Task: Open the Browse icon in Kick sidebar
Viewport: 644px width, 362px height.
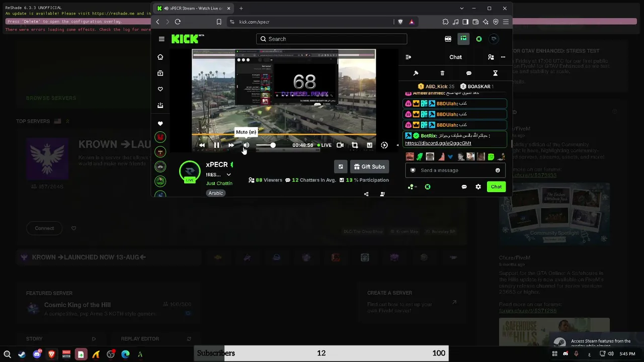Action: click(x=160, y=73)
